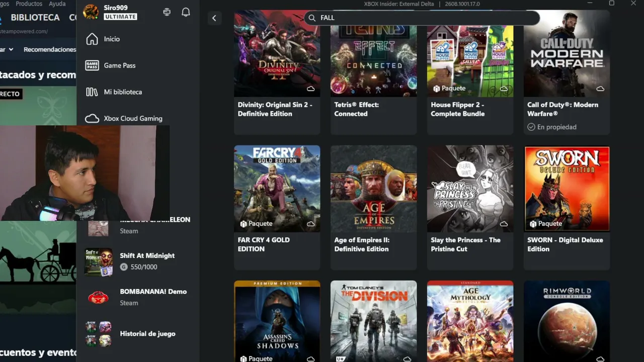The width and height of the screenshot is (644, 362).
Task: Click 'Slay the Princess - The Pristine Cut' title
Action: [x=466, y=244]
